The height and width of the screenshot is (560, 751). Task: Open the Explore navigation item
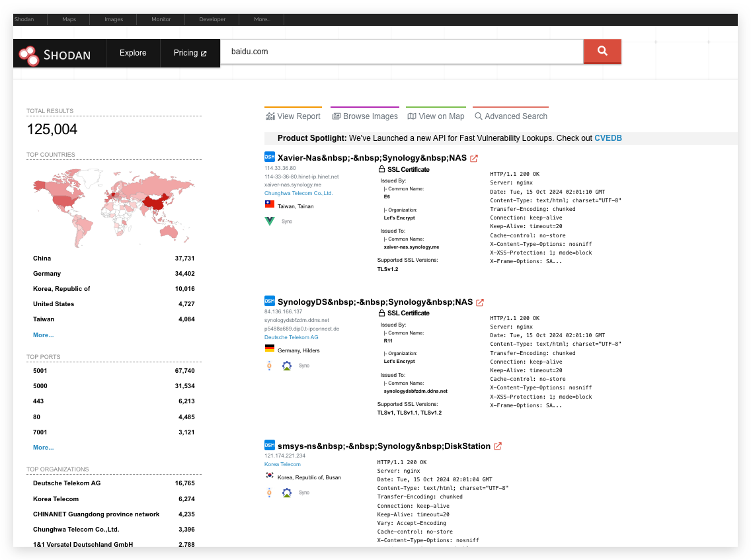pos(133,53)
